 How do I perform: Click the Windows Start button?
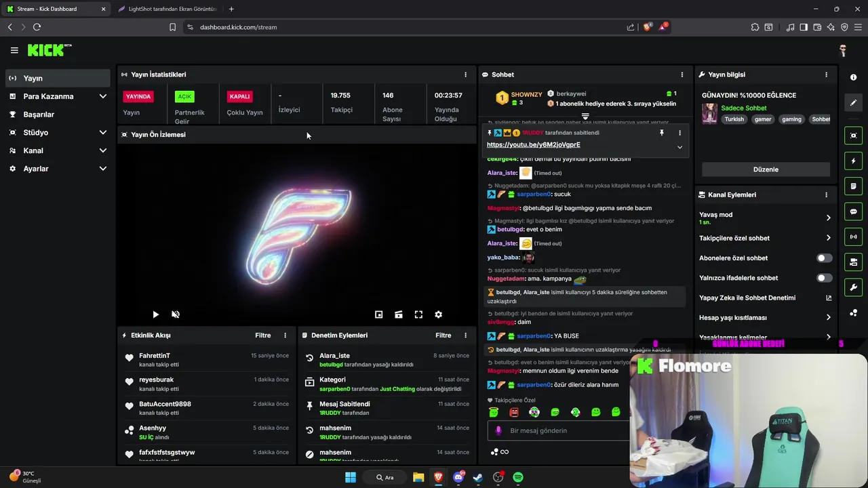pyautogui.click(x=351, y=477)
